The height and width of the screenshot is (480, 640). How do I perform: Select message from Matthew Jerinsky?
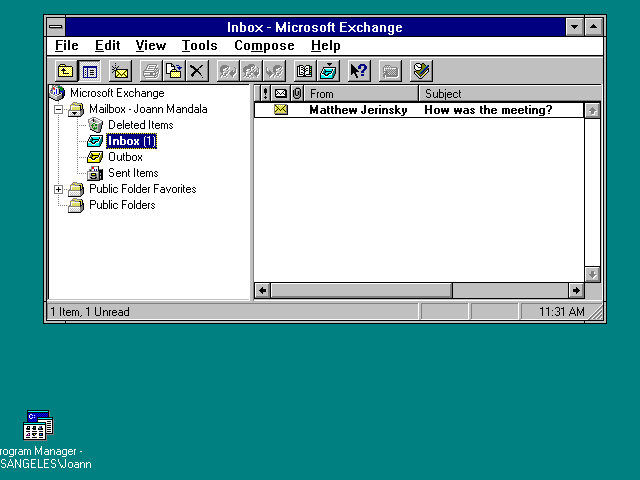click(x=358, y=110)
